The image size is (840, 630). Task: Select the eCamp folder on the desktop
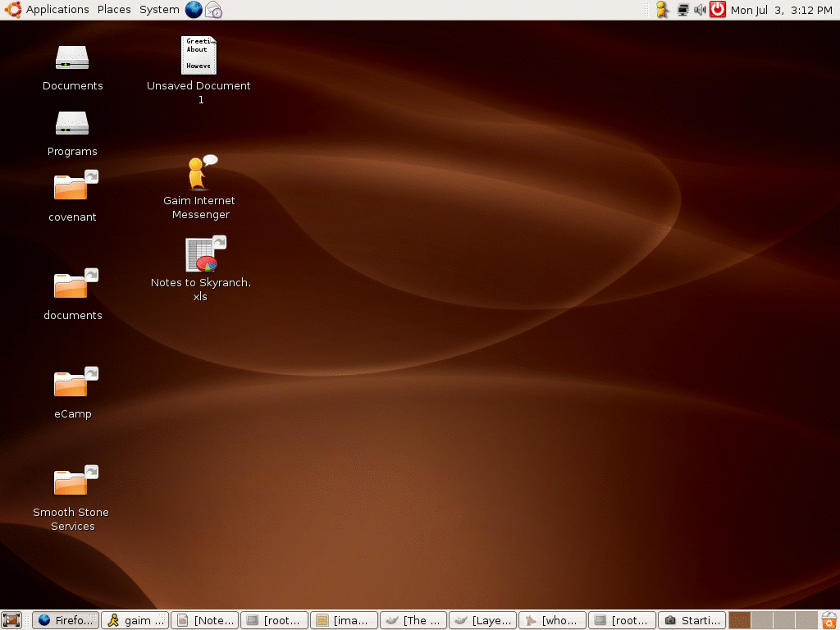[x=72, y=385]
